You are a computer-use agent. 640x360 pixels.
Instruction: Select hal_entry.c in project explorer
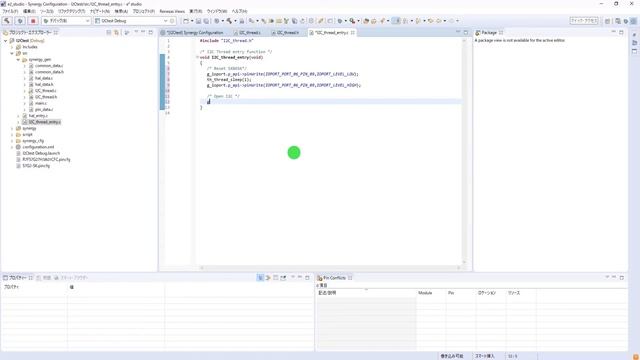[x=38, y=116]
